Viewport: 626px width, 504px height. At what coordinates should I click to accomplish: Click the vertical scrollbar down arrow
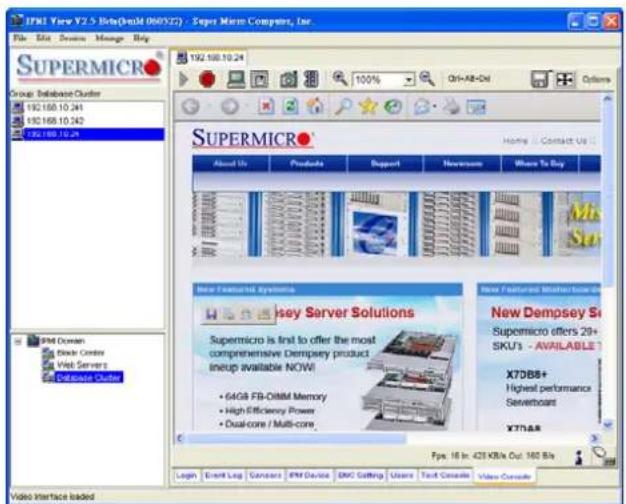pos(608,425)
